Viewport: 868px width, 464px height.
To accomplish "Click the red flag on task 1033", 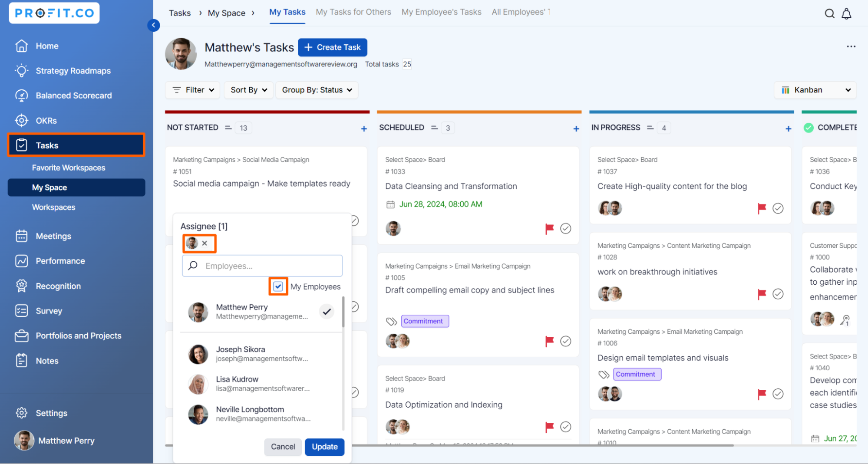I will (549, 228).
